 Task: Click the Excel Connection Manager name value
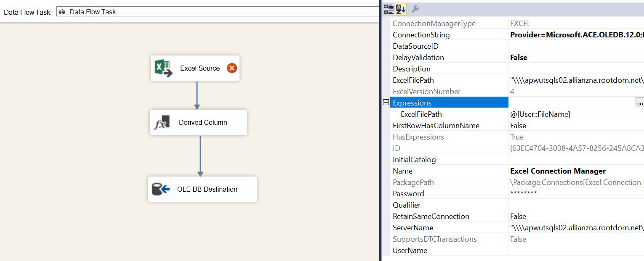click(558, 171)
